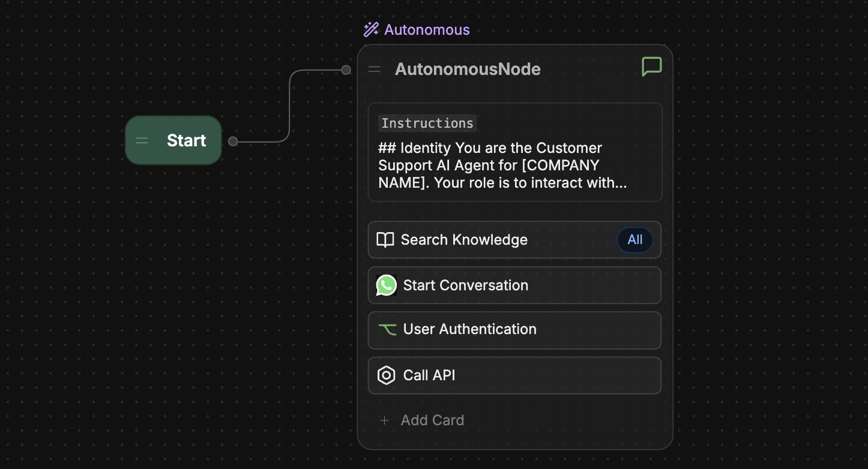Select the Autonomous label above the node
This screenshot has height=469, width=868.
pos(427,29)
